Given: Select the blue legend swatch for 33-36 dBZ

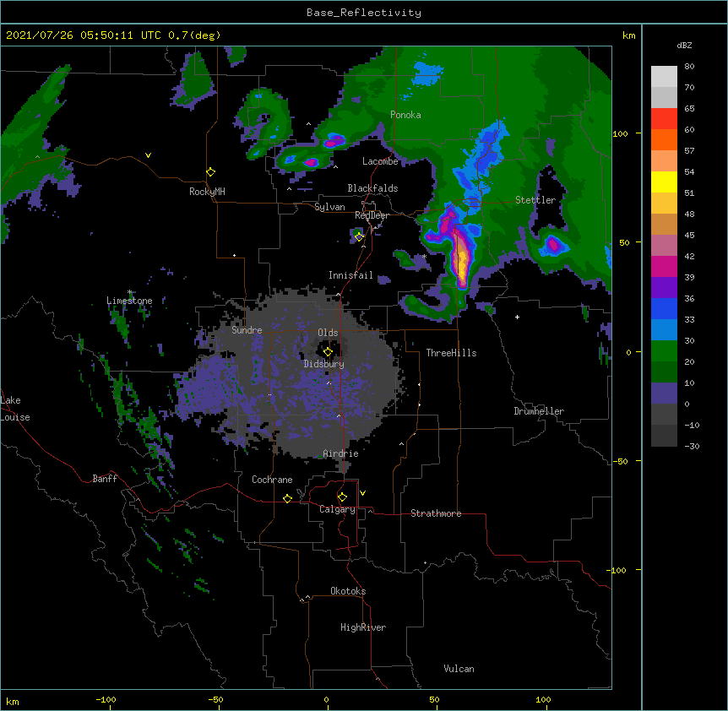Looking at the screenshot, I should click(664, 308).
